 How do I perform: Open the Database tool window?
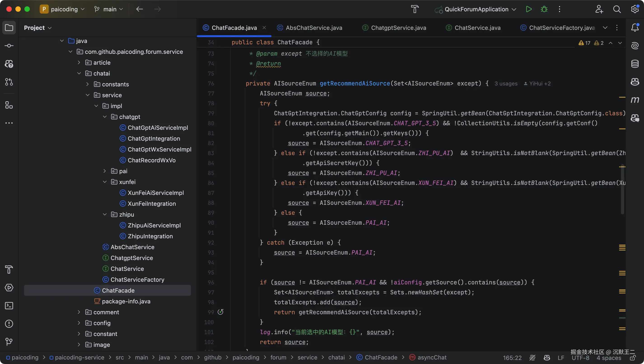(635, 64)
